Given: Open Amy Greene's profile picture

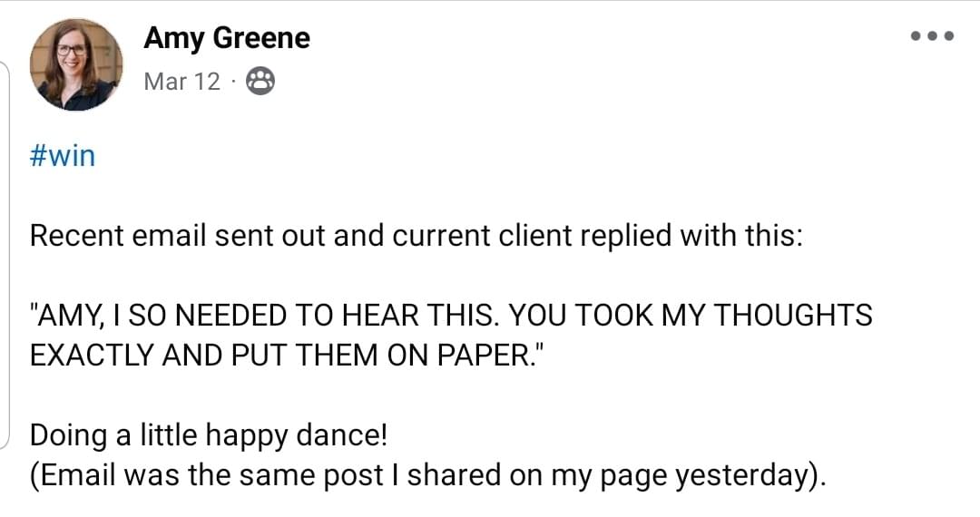Looking at the screenshot, I should pos(76,64).
